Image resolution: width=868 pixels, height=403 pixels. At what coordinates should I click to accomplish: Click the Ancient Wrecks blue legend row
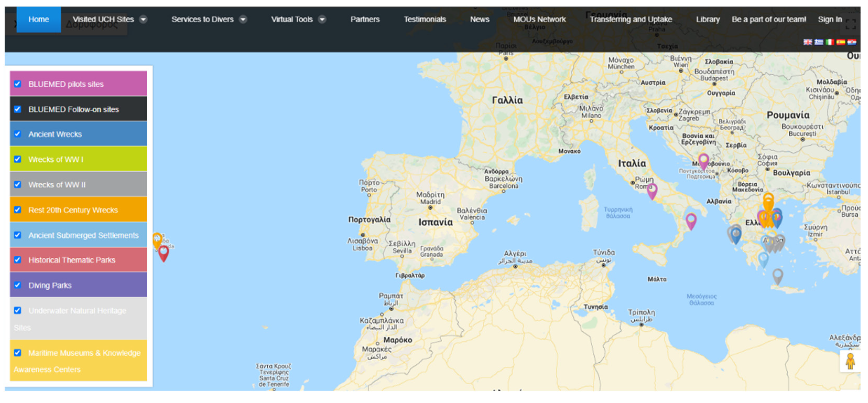(79, 134)
